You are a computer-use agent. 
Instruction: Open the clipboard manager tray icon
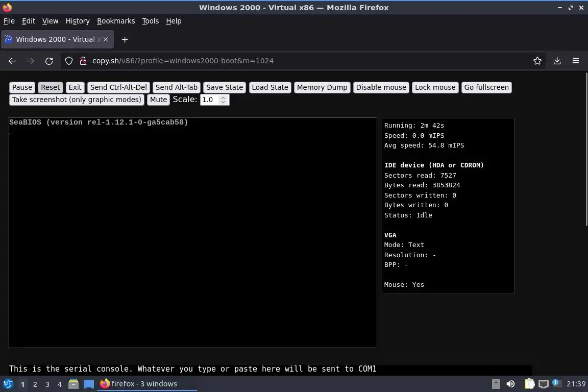(x=529, y=384)
